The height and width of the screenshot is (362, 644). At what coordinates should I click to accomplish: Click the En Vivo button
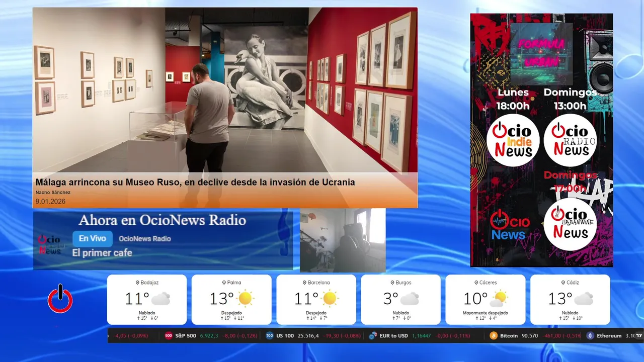click(93, 239)
